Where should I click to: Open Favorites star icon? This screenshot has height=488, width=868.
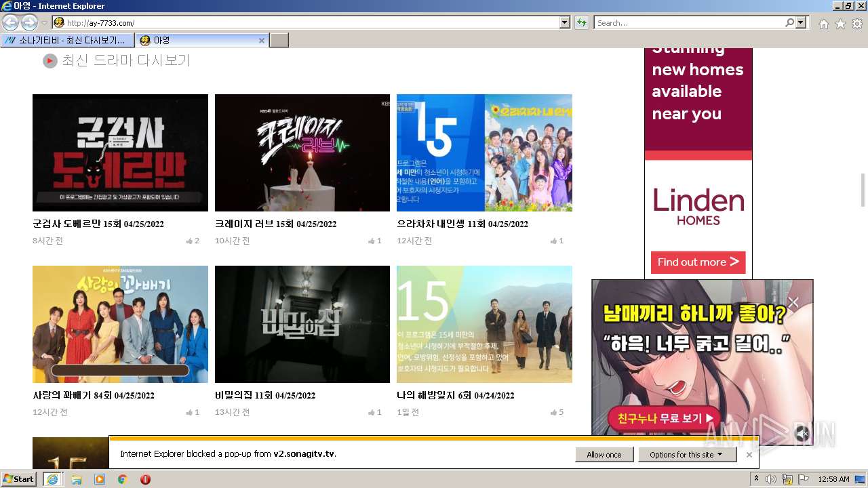click(840, 24)
